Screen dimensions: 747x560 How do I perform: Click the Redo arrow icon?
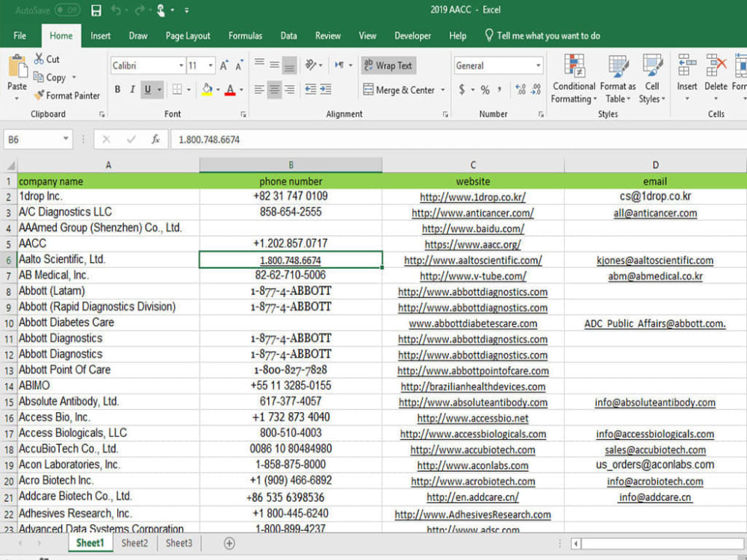pyautogui.click(x=139, y=10)
